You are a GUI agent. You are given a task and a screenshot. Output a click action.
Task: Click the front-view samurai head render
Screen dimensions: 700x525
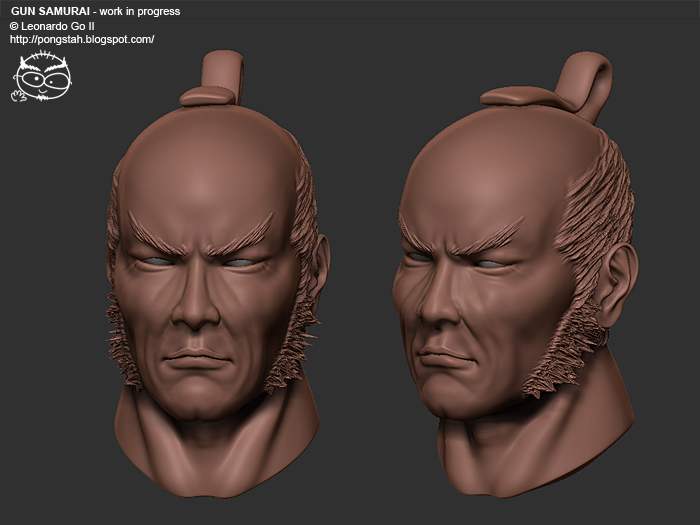click(x=217, y=274)
